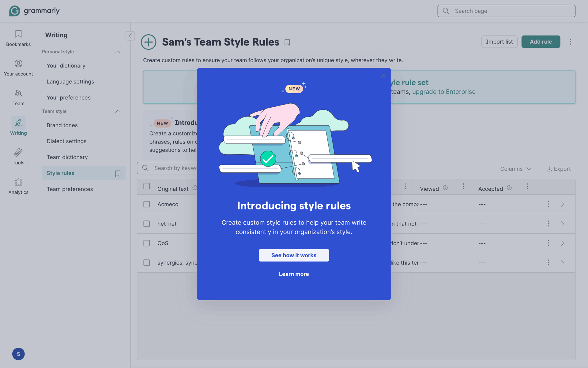
Task: Expand the net-net rule row chevron
Action: tap(563, 224)
